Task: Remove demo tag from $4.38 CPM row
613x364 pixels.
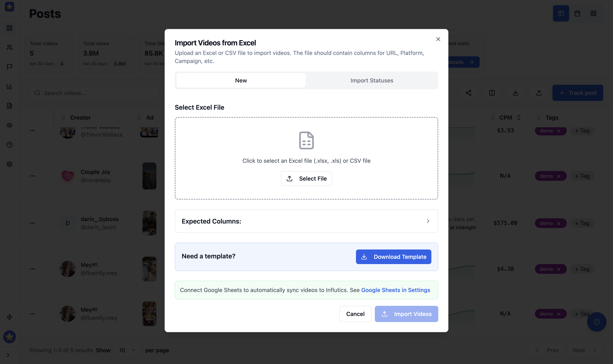Action: (x=558, y=269)
